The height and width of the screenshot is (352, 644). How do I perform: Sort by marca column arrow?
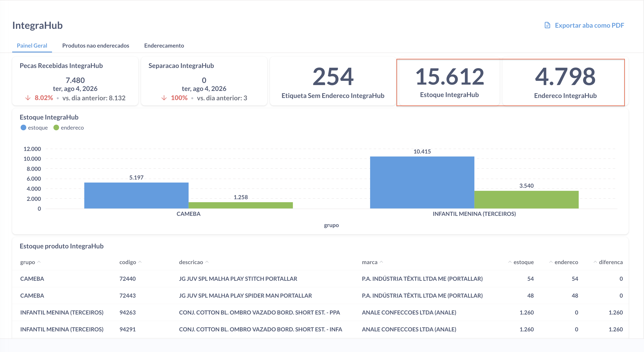pos(381,262)
